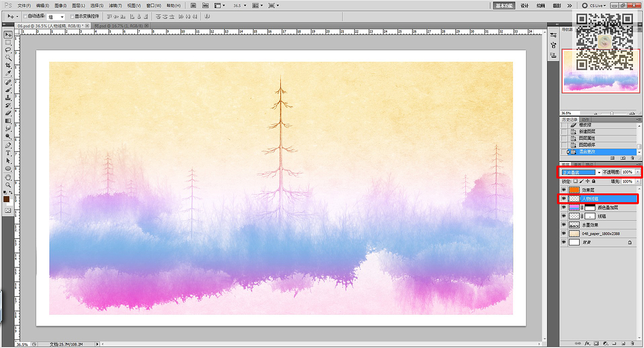Open the 填充 fill slider arrow

(638, 182)
